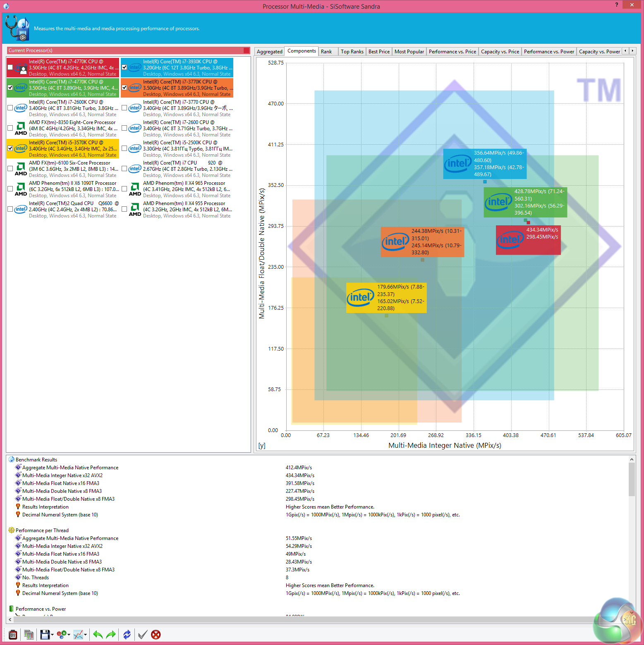Open the Capacity vs. Price tab
Viewport: 644px width, 645px height.
pos(500,52)
